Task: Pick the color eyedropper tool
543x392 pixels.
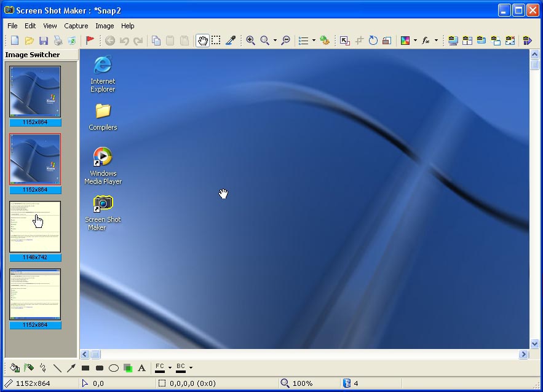Action: point(231,41)
